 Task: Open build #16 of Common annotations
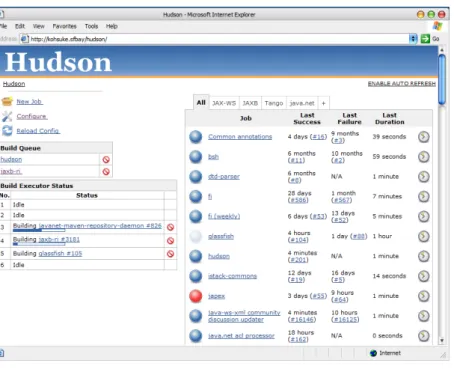(318, 137)
